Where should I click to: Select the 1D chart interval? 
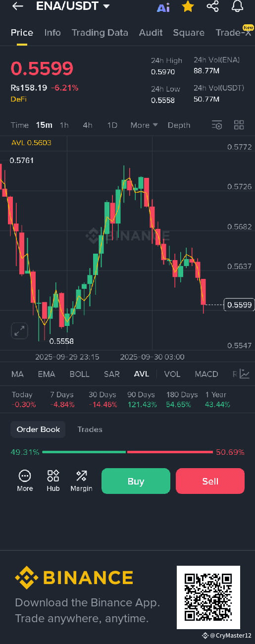112,125
